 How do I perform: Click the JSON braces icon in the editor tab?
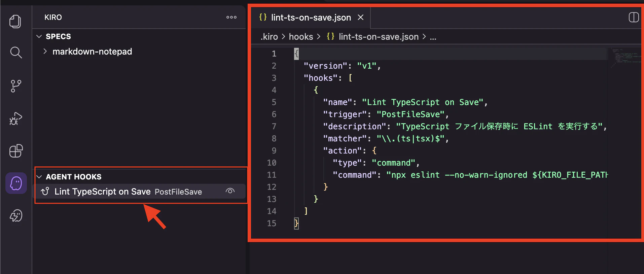[x=263, y=17]
